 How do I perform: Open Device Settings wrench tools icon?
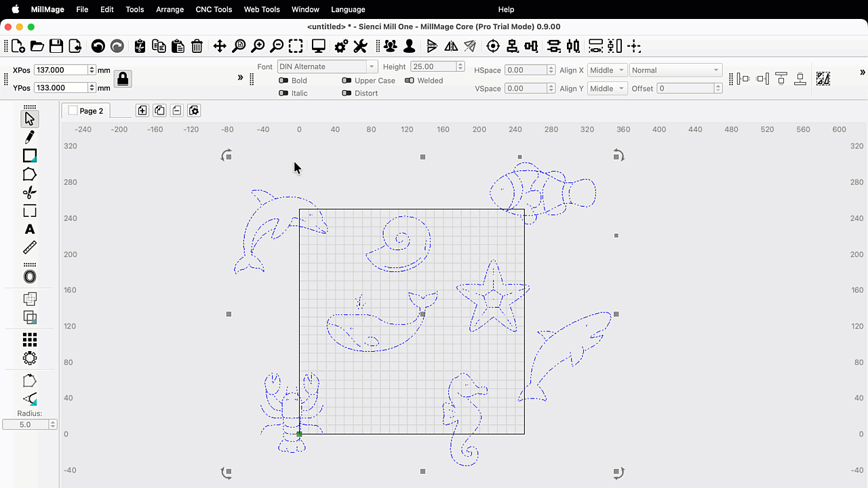(x=360, y=46)
